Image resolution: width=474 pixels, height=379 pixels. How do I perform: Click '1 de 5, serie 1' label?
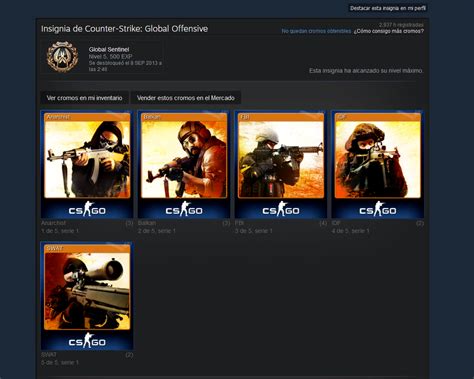(x=60, y=231)
